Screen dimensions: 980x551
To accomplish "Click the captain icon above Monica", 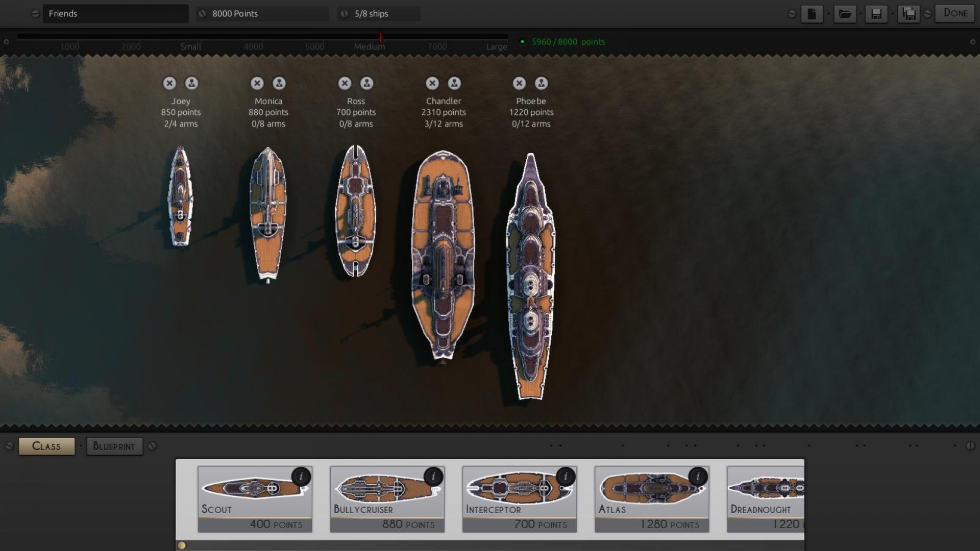I will coord(279,83).
